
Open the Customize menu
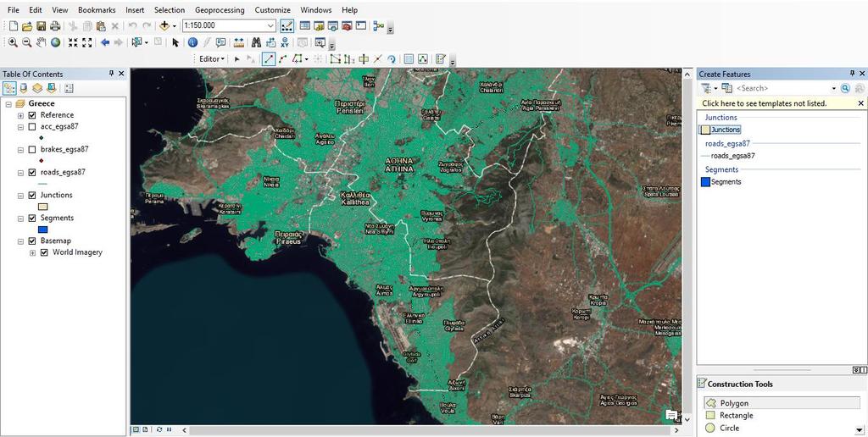pos(272,10)
